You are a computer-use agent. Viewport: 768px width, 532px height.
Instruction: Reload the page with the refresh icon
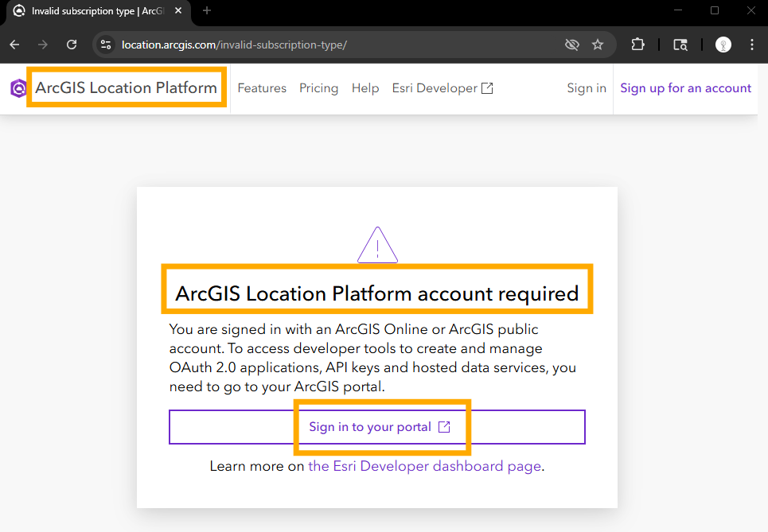coord(72,45)
